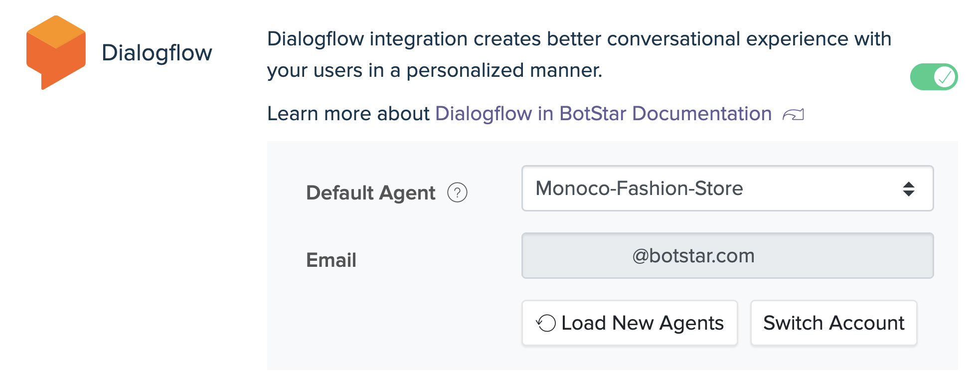Click the Email label

[x=331, y=260]
